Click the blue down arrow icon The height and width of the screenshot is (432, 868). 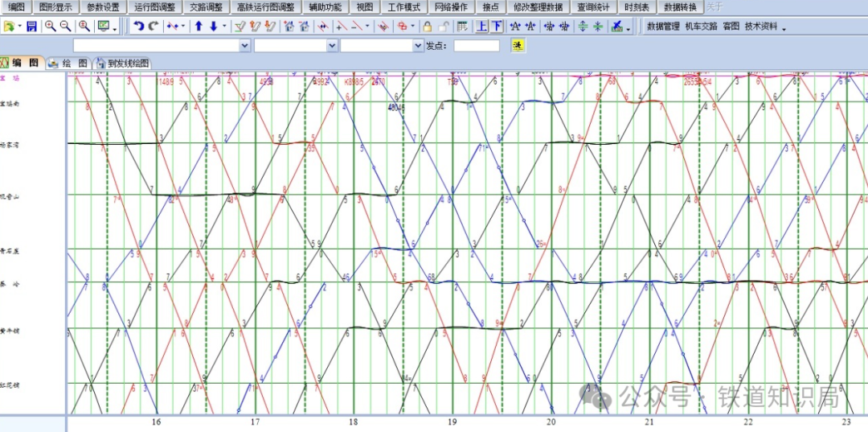(x=213, y=27)
